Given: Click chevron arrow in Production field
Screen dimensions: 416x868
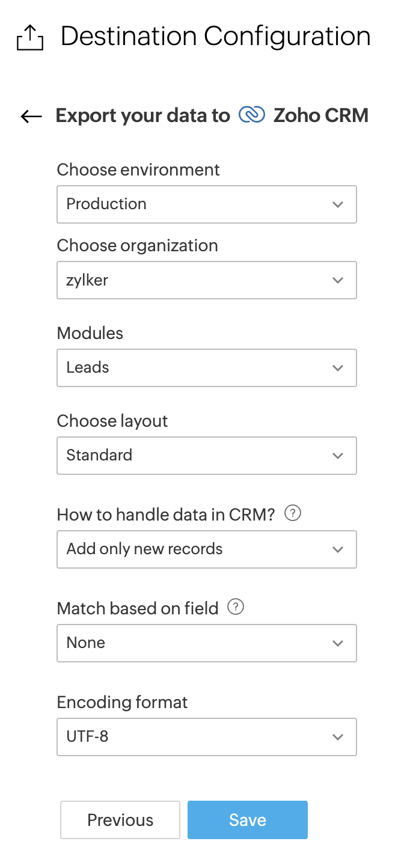Looking at the screenshot, I should [x=338, y=205].
